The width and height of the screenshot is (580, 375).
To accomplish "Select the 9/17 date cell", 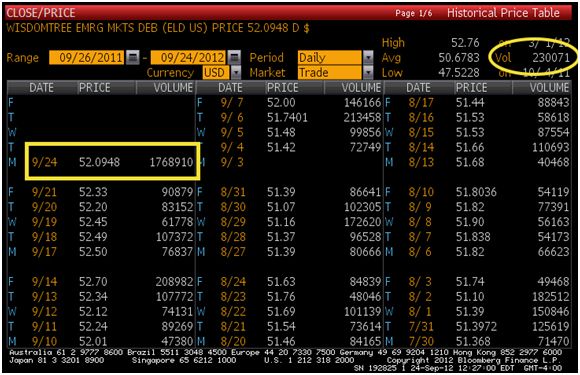I will point(44,252).
